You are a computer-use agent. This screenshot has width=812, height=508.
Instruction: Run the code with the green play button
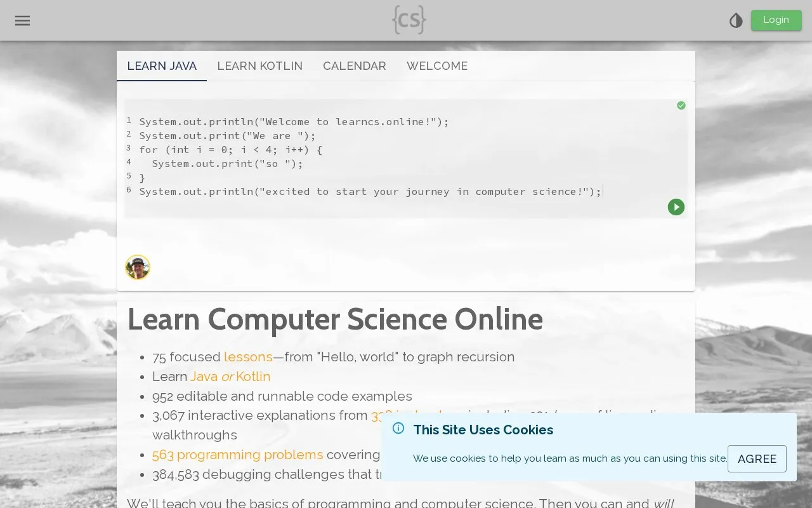676,207
